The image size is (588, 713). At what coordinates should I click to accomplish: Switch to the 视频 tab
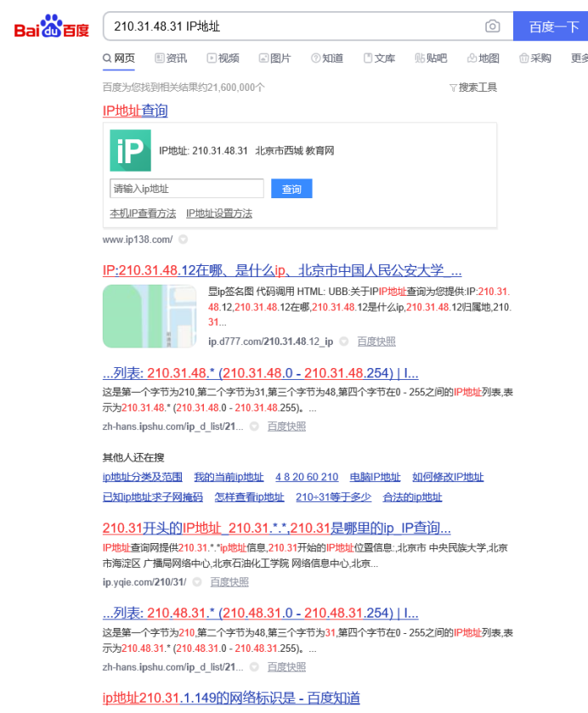223,58
